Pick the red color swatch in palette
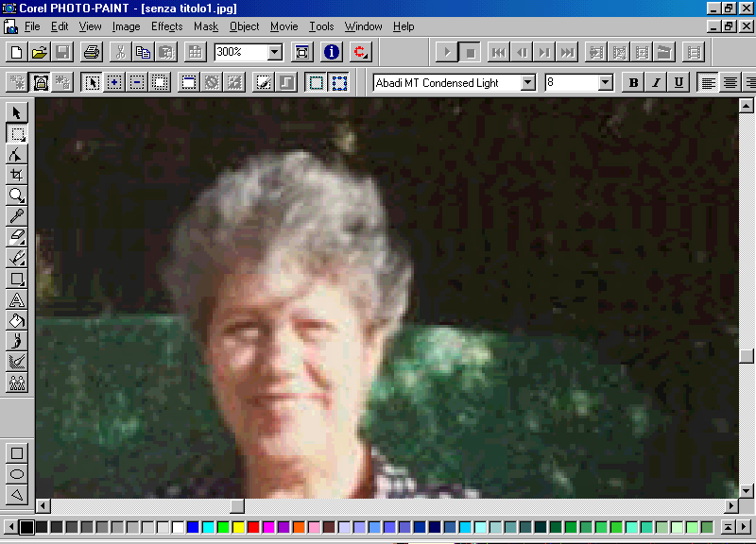This screenshot has height=544, width=756. click(253, 527)
